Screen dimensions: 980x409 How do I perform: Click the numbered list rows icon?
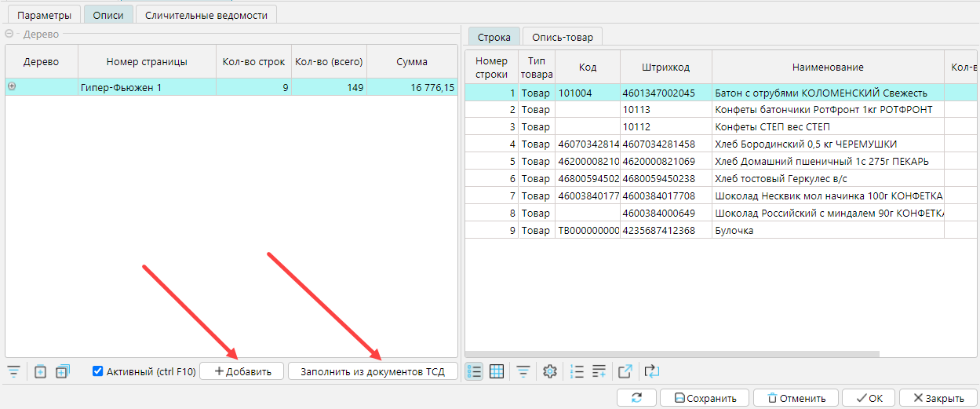(x=577, y=371)
